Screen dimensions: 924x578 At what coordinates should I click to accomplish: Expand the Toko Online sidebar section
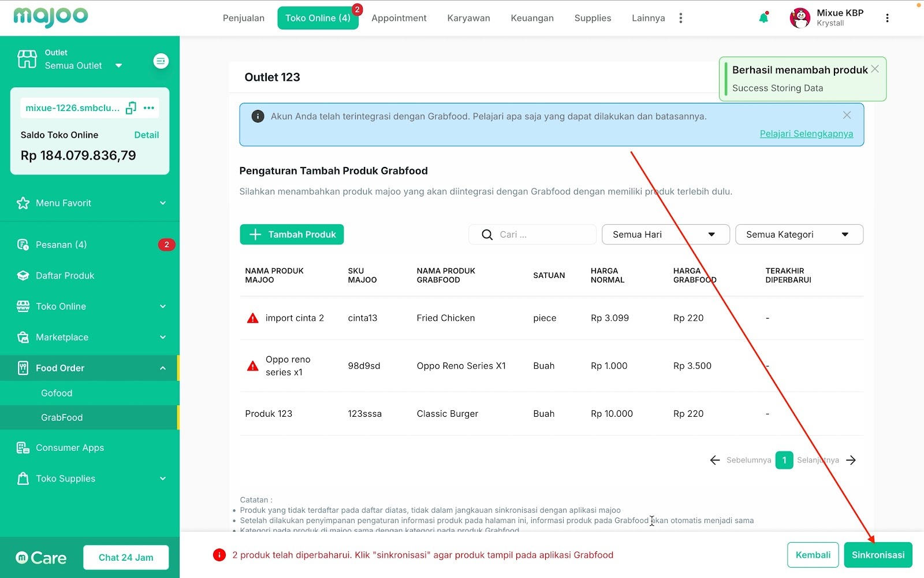coord(163,306)
